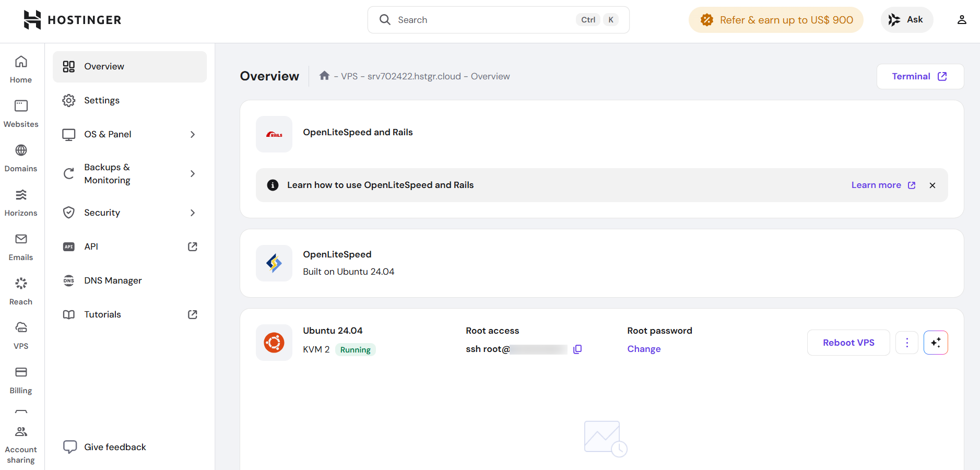The image size is (980, 470).
Task: Click the info icon in the banner
Action: coord(273,185)
